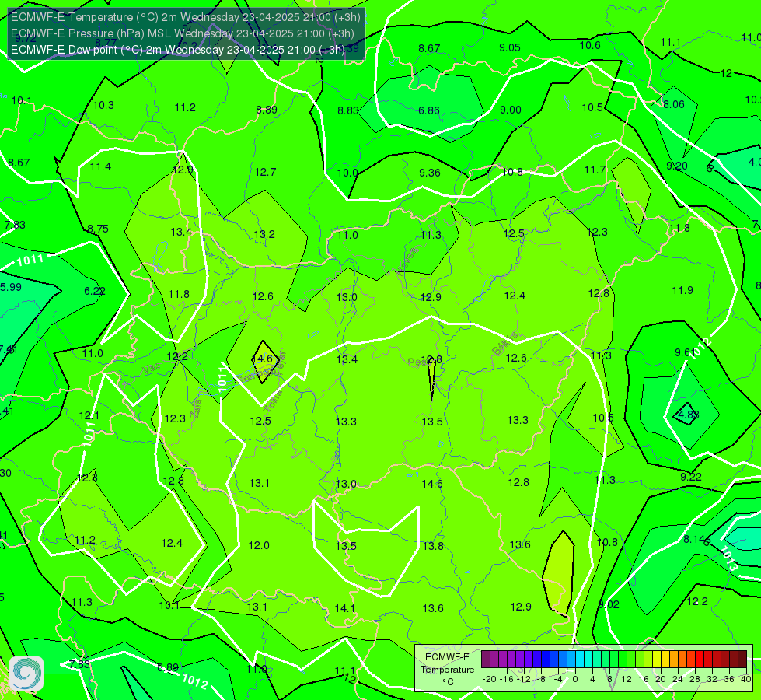
Task: Click the 4.83 value inside the diamond
Action: click(688, 415)
